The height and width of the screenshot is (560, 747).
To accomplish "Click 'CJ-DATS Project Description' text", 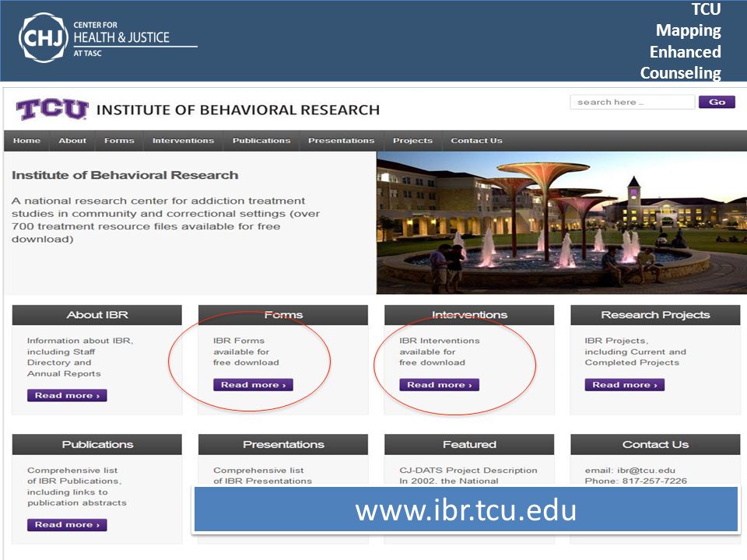I will coord(468,470).
